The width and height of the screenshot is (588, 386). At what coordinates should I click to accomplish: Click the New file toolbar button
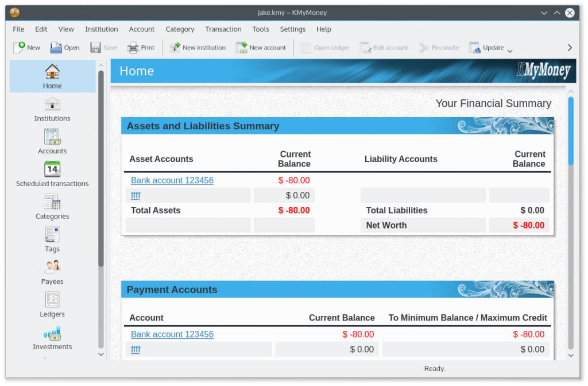(x=27, y=48)
